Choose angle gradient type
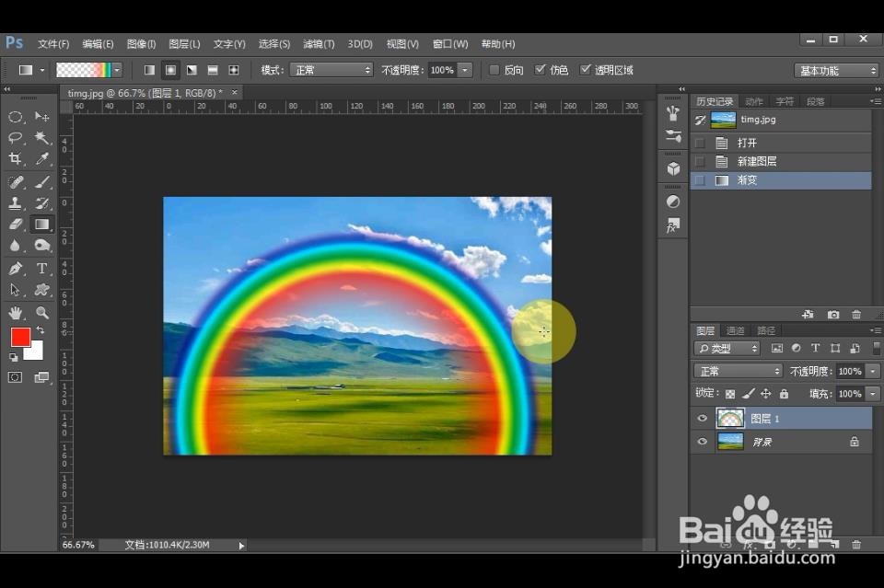The height and width of the screenshot is (588, 884). [192, 71]
